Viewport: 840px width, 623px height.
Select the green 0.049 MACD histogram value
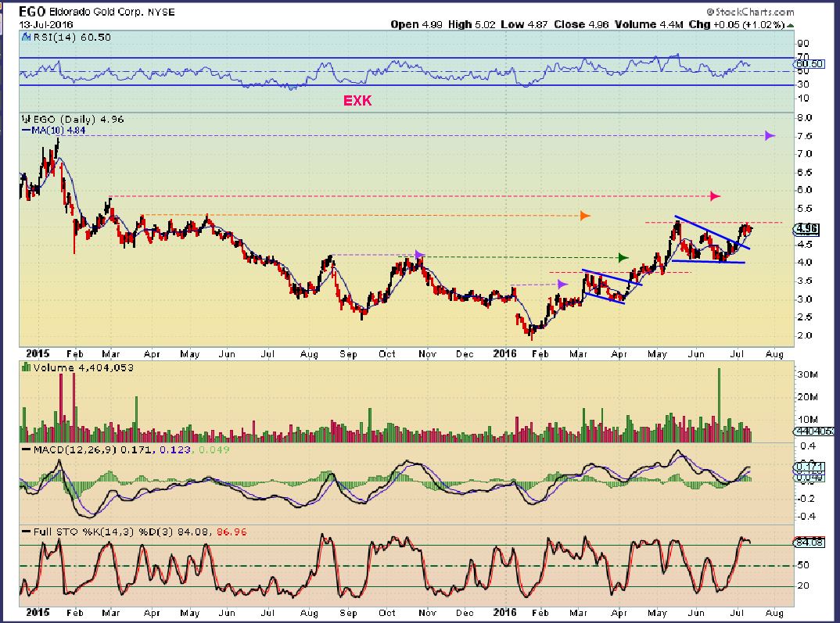pos(214,449)
